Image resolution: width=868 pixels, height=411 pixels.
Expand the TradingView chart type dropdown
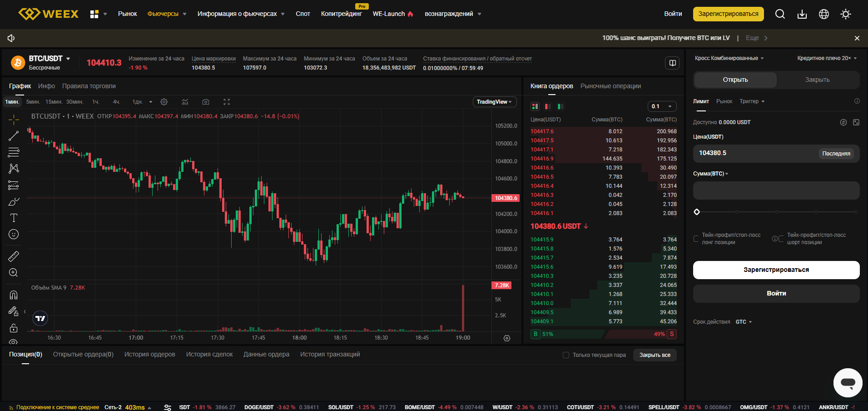tap(494, 102)
